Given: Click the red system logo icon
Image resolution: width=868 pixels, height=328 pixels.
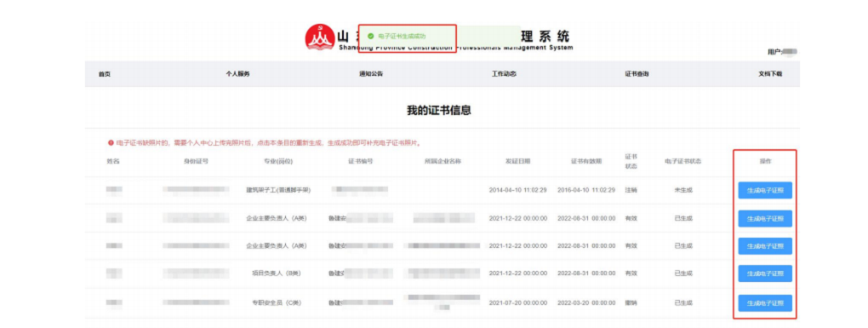Looking at the screenshot, I should click(x=319, y=37).
